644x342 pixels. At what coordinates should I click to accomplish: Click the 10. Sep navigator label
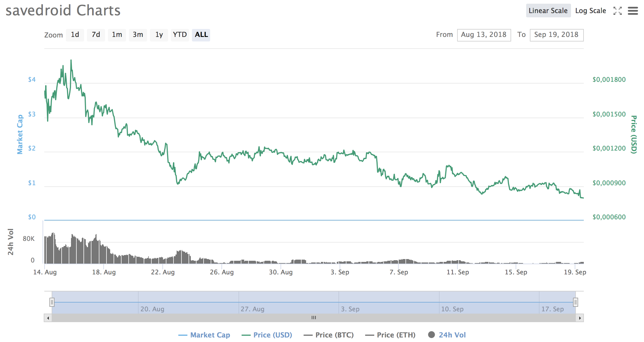click(x=452, y=309)
